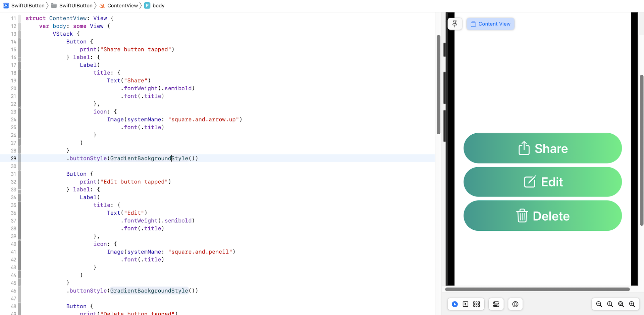Zoom the preview to 100% scale

[x=609, y=304]
